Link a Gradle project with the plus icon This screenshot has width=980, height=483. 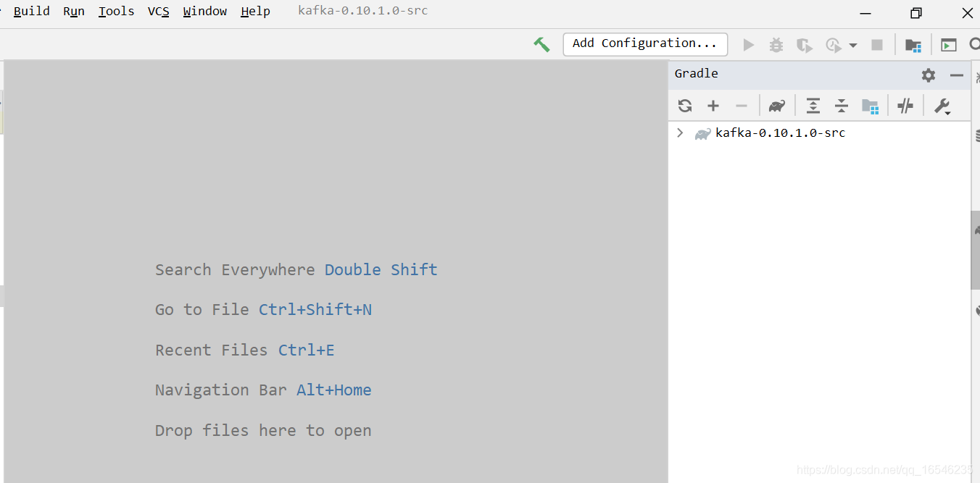(x=713, y=106)
